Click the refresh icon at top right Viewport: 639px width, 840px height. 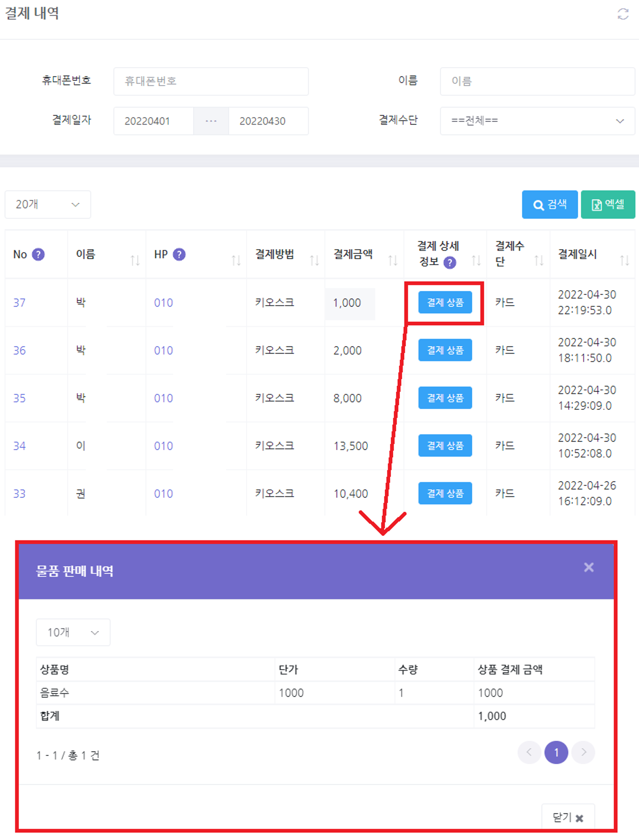click(623, 14)
